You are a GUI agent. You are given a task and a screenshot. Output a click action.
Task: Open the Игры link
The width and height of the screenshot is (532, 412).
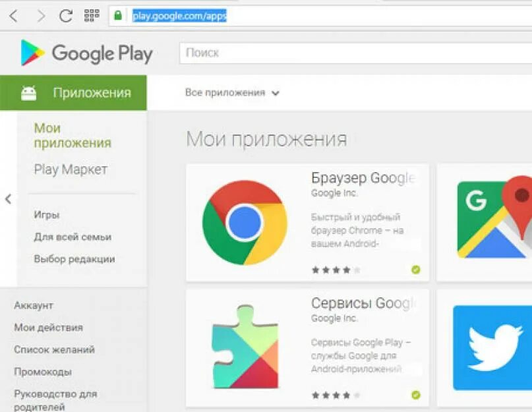tap(47, 215)
